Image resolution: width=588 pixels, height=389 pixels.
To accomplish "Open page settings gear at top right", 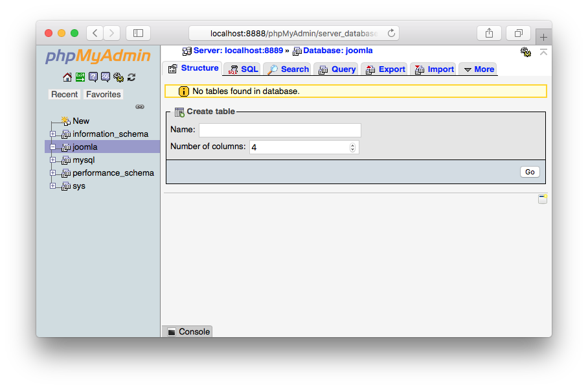I will tap(526, 51).
